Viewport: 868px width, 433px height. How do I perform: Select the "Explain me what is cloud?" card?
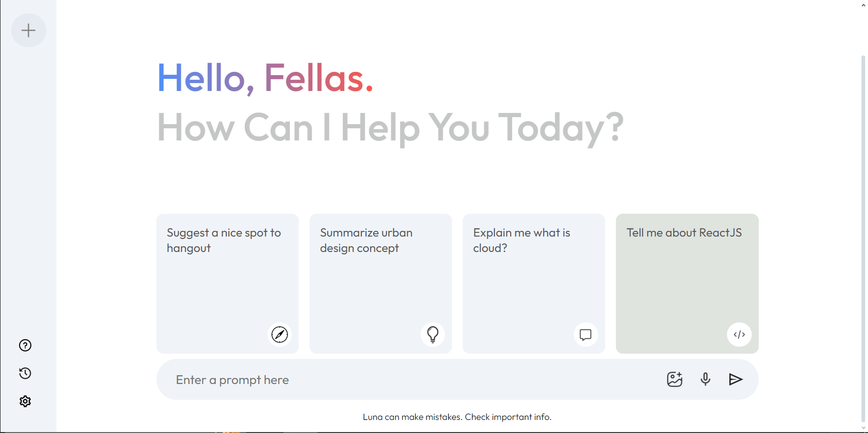[x=534, y=284]
